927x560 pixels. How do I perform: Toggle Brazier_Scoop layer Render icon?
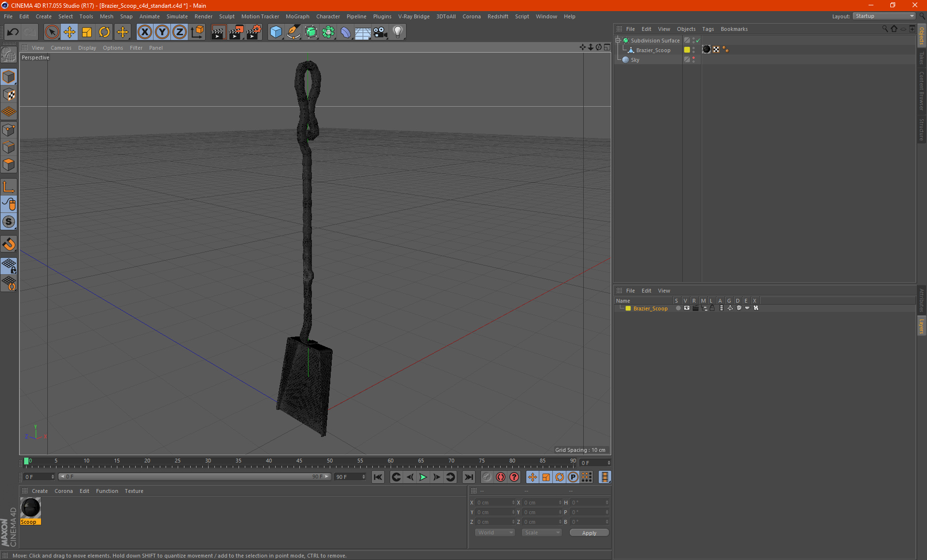point(695,308)
